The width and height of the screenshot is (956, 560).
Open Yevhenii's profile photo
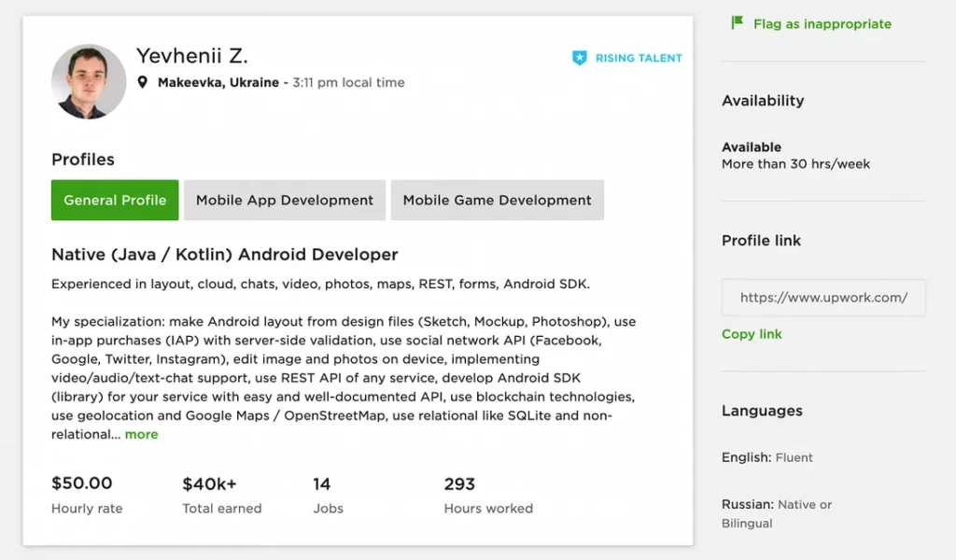pyautogui.click(x=89, y=81)
